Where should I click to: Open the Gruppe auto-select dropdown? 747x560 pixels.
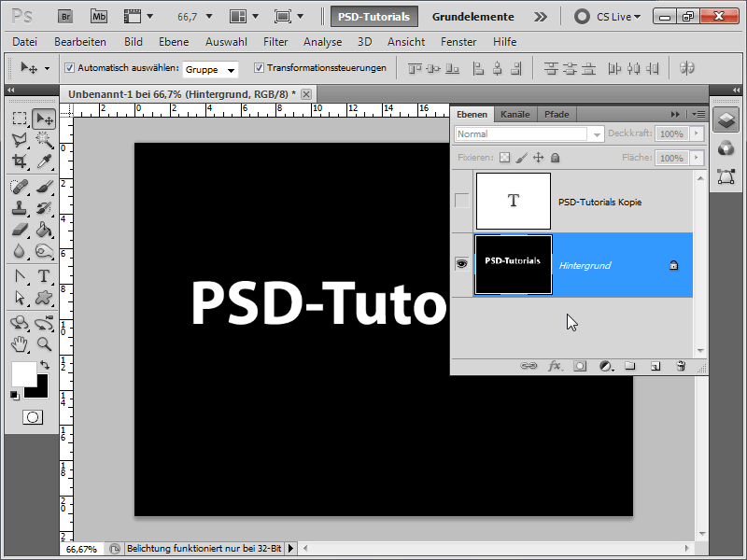click(x=210, y=69)
